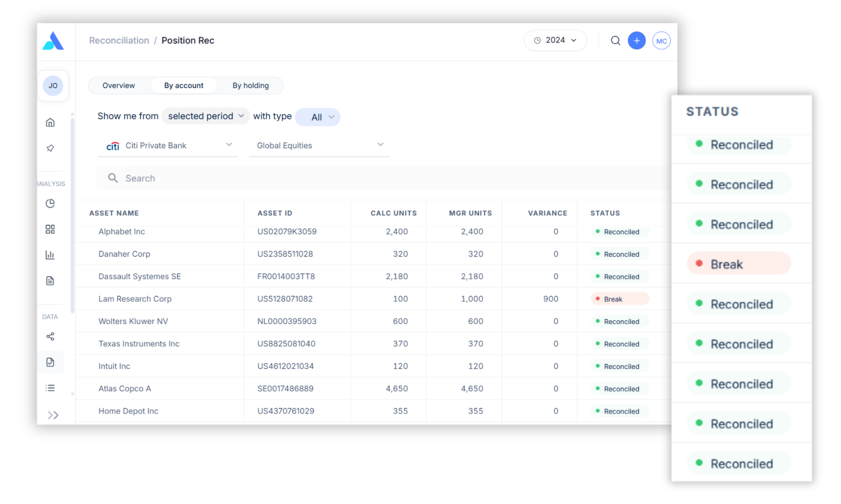Open the Citi Private Bank selector
The width and height of the screenshot is (841, 504).
pos(167,146)
